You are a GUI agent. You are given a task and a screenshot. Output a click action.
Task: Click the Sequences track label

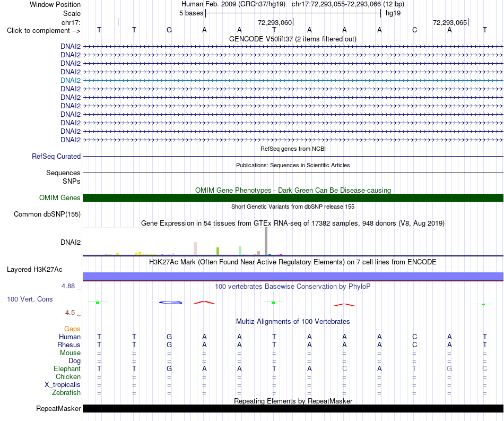point(63,173)
